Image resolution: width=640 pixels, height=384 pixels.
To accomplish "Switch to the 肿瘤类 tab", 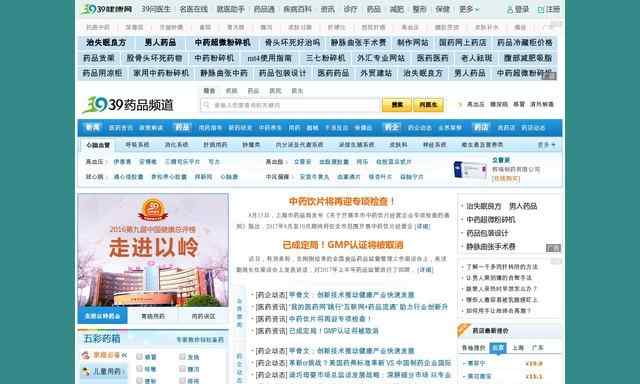I will point(251,145).
